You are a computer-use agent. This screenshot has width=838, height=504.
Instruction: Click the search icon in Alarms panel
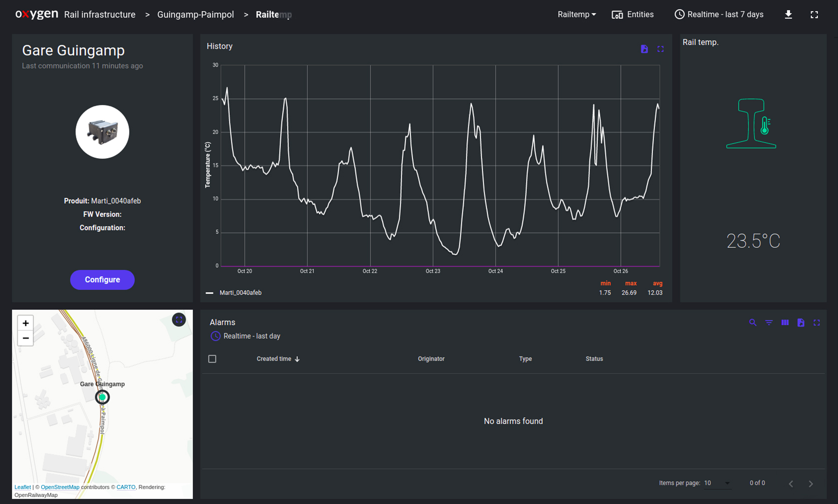753,322
